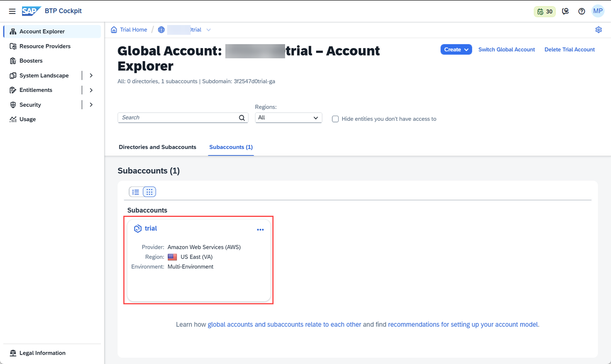The height and width of the screenshot is (364, 611).
Task: Click Delete Trial Account link
Action: [569, 50]
